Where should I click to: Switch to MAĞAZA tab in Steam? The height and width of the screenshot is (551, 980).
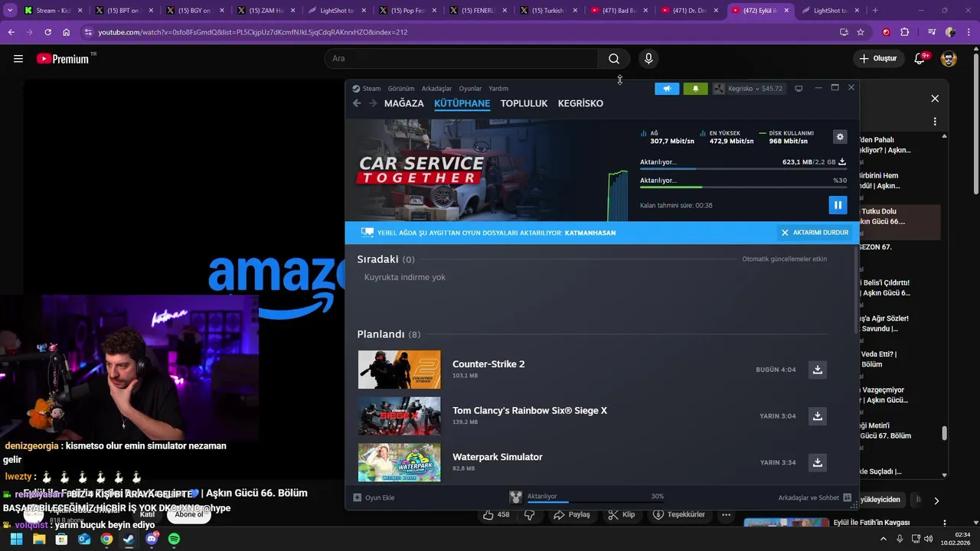coord(404,103)
